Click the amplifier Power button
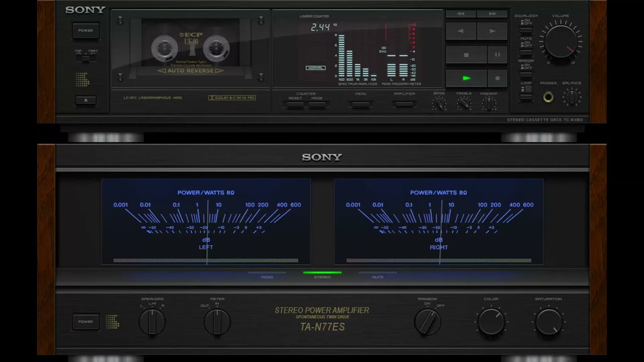 (x=85, y=322)
